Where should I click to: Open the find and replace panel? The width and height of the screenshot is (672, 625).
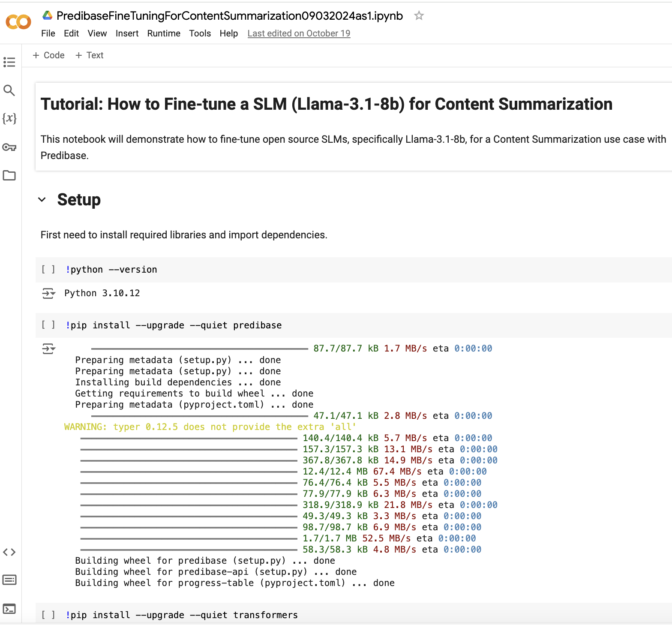tap(9, 91)
